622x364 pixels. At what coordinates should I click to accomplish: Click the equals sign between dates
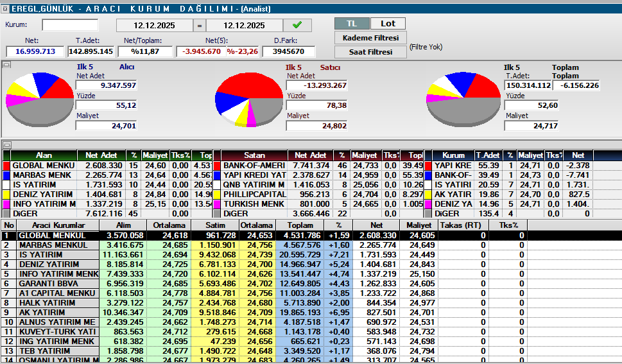(199, 26)
